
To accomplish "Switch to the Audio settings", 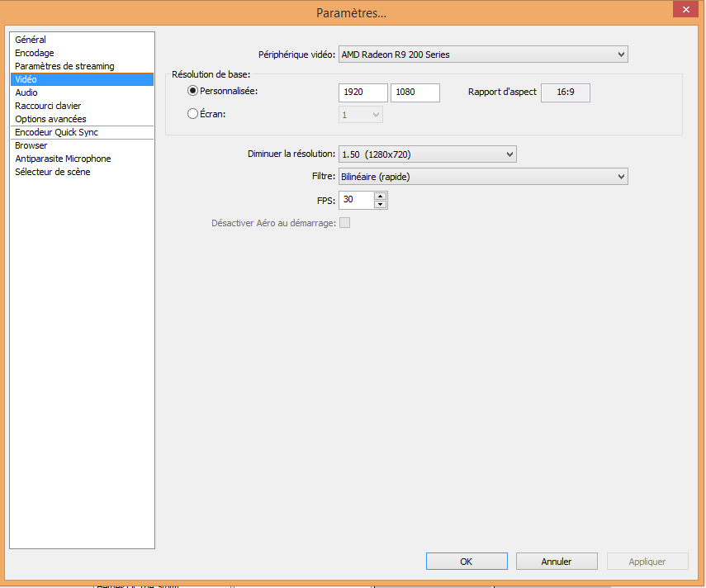I will pyautogui.click(x=82, y=92).
